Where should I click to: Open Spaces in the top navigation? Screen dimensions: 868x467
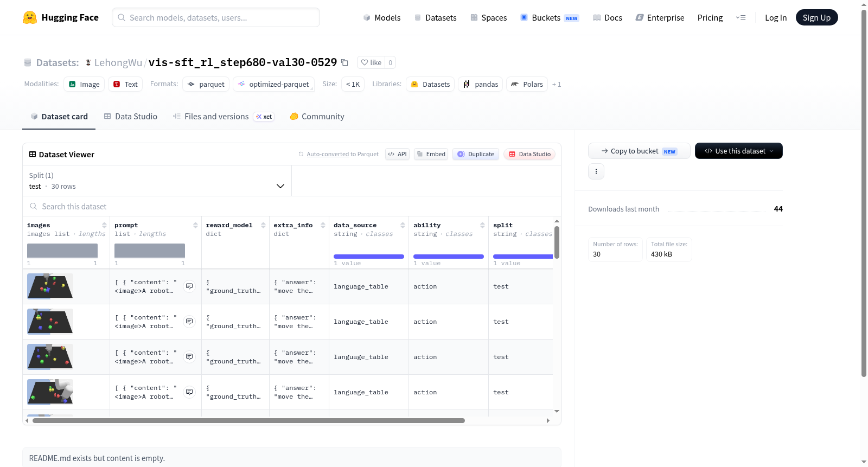click(x=489, y=17)
